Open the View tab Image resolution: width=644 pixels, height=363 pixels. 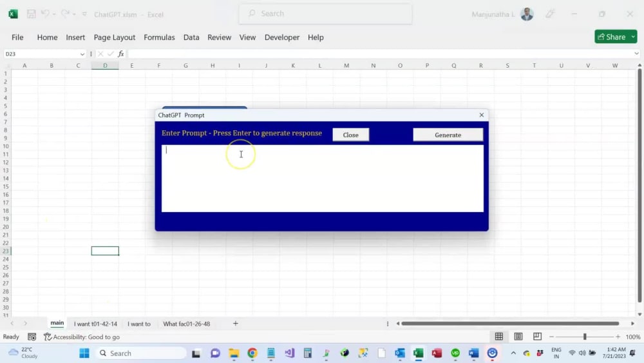pyautogui.click(x=248, y=37)
